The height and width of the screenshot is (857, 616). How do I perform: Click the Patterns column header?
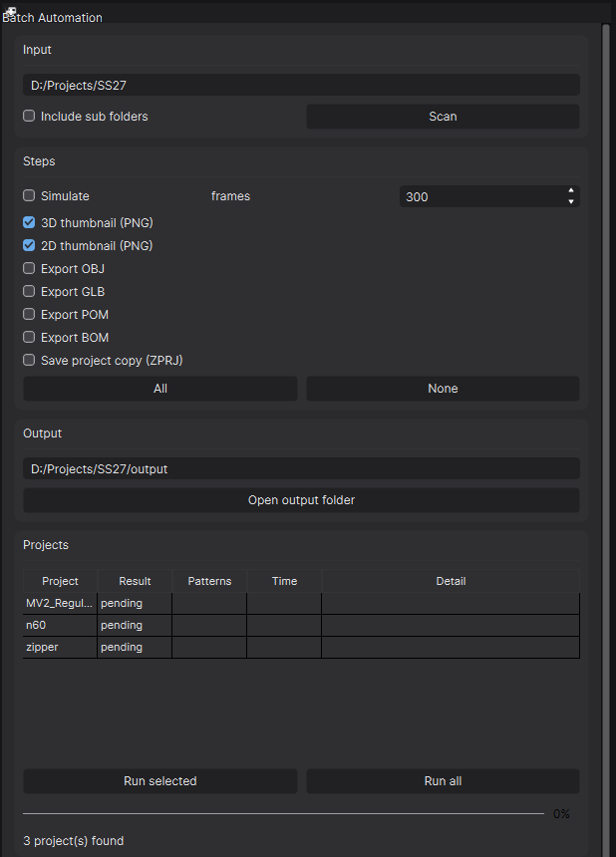pyautogui.click(x=210, y=581)
